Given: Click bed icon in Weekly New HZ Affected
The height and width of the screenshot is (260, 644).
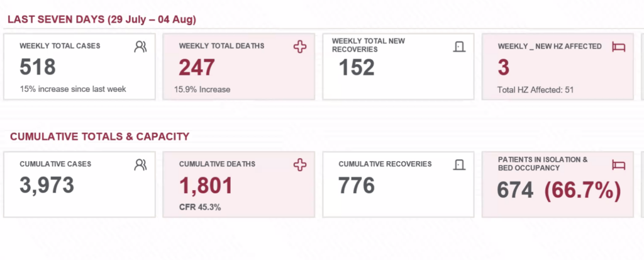Looking at the screenshot, I should pos(619,47).
